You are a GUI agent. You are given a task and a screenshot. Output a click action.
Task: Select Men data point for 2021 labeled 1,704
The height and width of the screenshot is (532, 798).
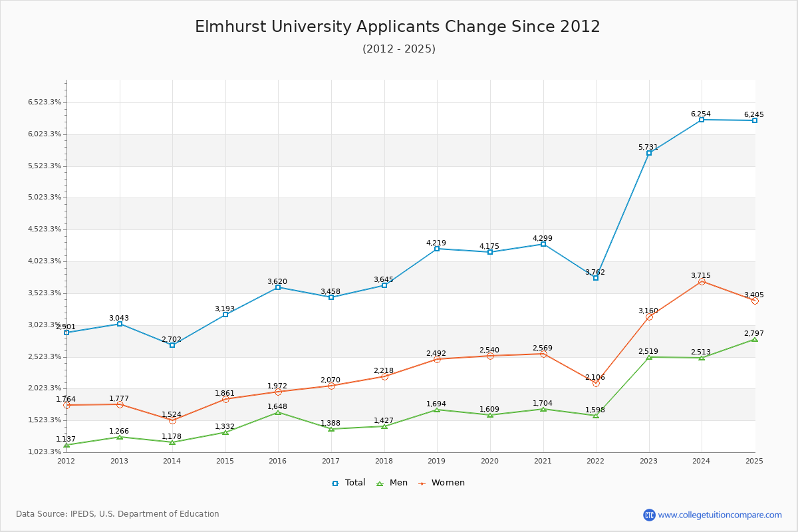point(543,409)
